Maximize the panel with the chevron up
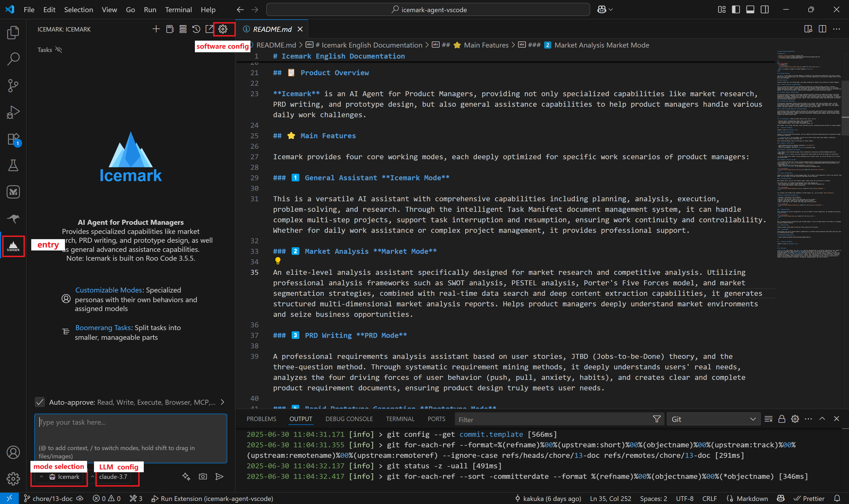Viewport: 849px width, 504px height. 822,419
